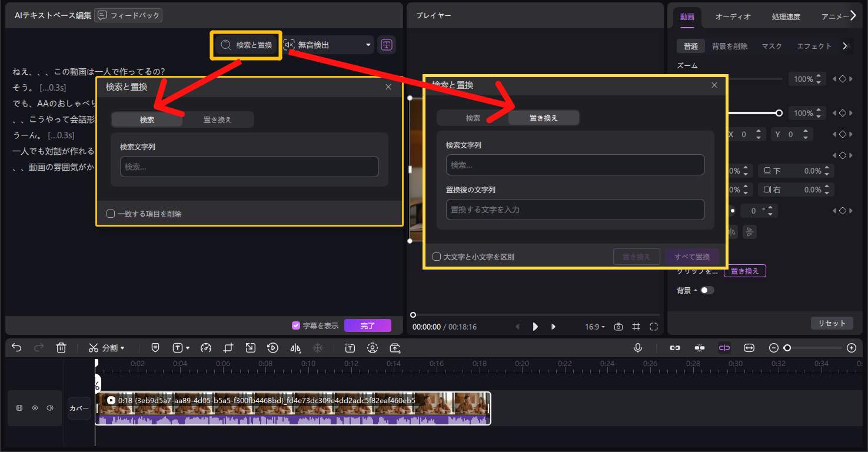Open the crop tool icon
868x452 pixels.
click(229, 348)
